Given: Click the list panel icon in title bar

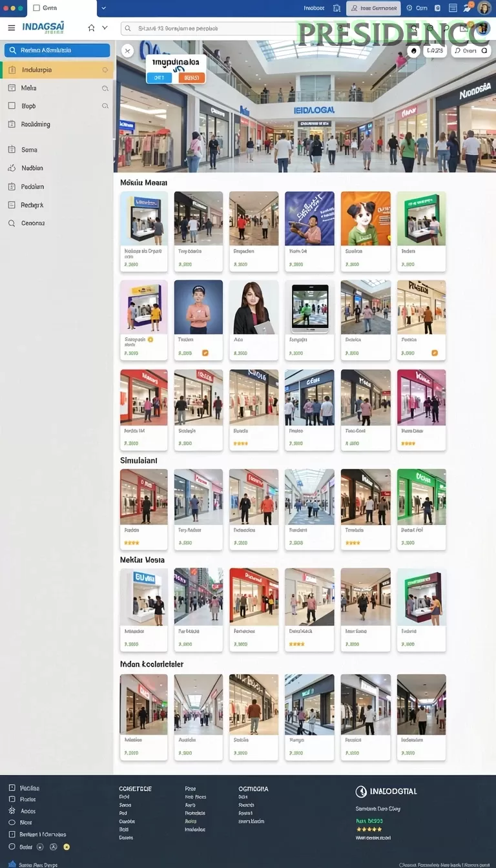Looking at the screenshot, I should 453,8.
